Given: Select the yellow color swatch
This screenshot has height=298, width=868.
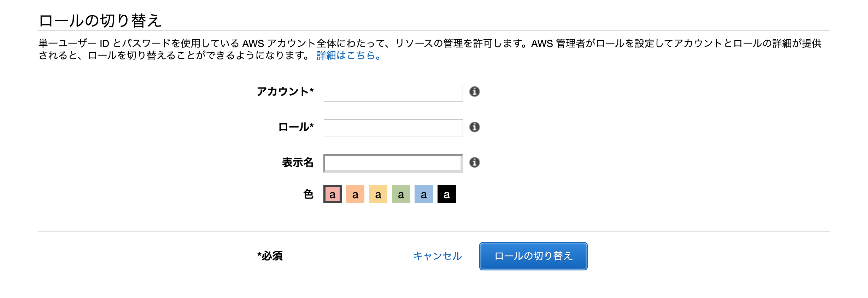Looking at the screenshot, I should click(377, 194).
